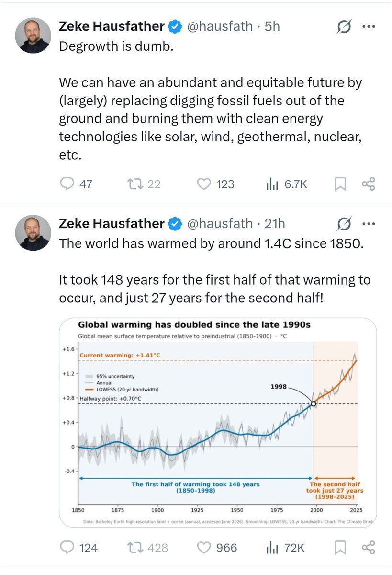Viewport: 392px width, 575px height.
Task: Open more options on first tweet
Action: (x=368, y=27)
